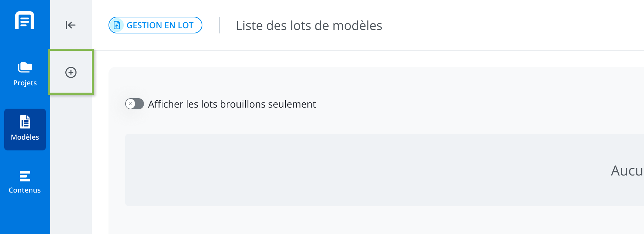
Task: Collapse the side panel with arrow icon
Action: (x=71, y=25)
